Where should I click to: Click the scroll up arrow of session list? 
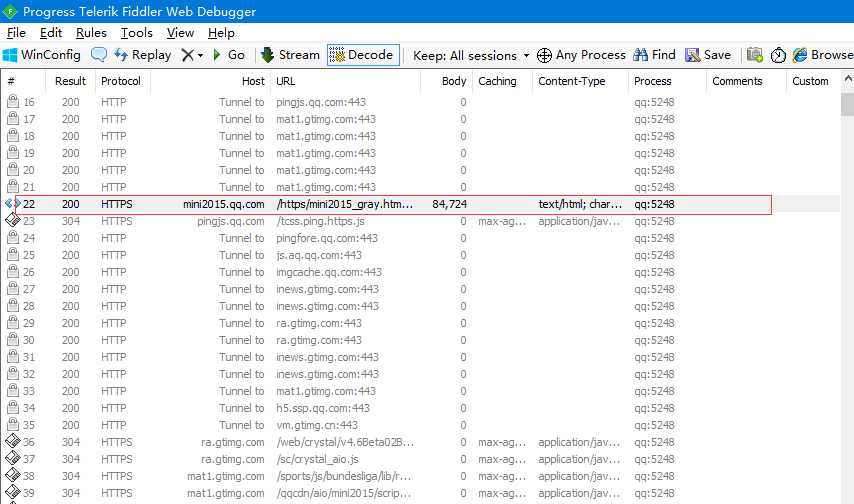tap(847, 80)
